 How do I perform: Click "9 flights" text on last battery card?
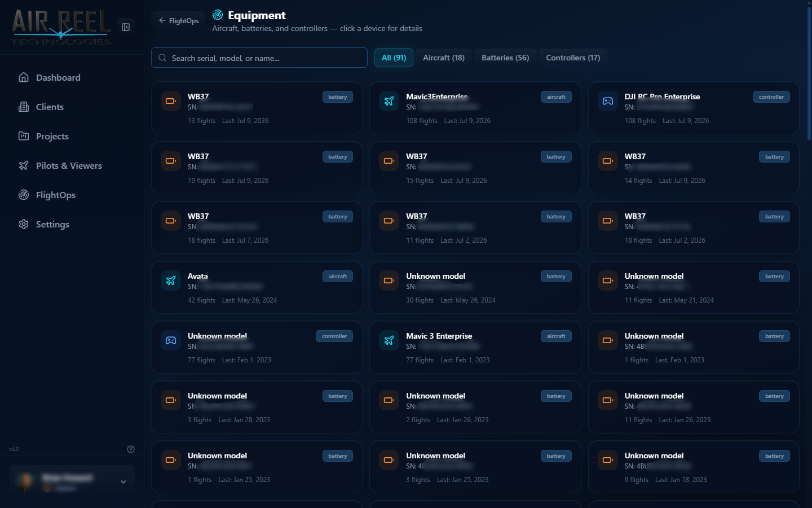coord(637,480)
